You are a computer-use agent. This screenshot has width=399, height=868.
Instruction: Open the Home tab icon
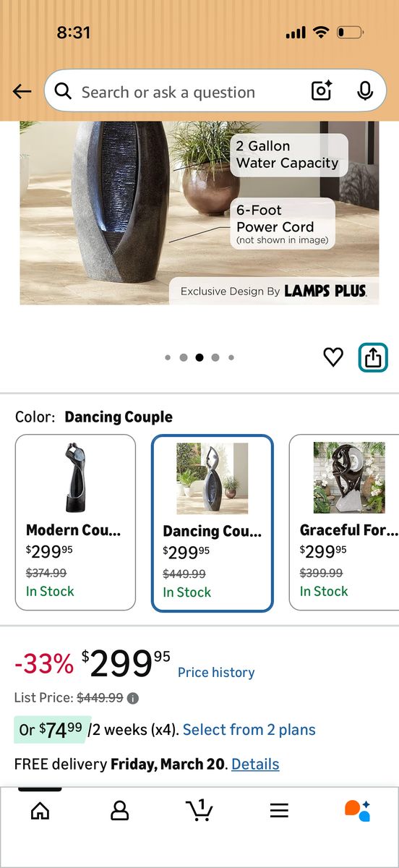[40, 811]
